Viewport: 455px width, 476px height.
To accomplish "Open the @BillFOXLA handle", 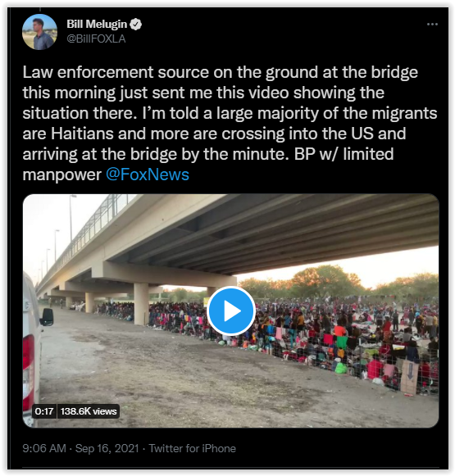I will (x=96, y=39).
